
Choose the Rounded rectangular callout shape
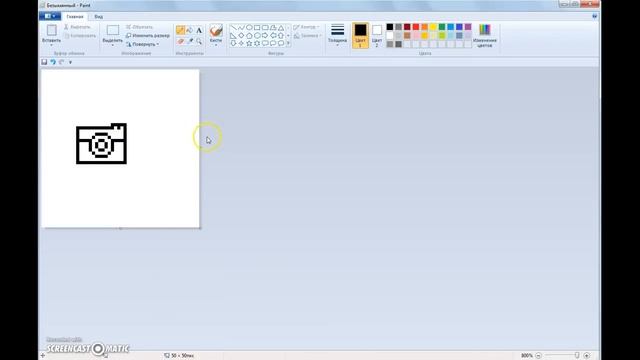[265, 43]
